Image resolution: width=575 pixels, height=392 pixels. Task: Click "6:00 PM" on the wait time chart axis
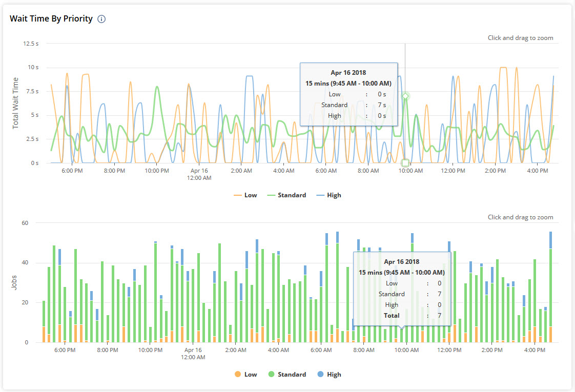pyautogui.click(x=72, y=171)
